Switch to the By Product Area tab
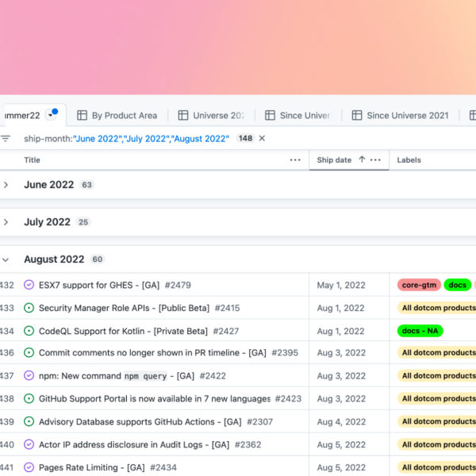 117,115
